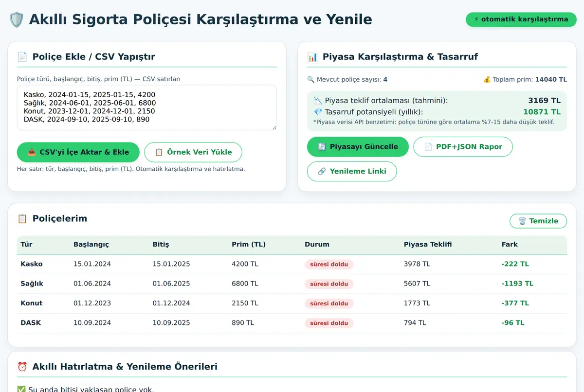
Task: Click the 2150 TL premium cell
Action: click(x=245, y=303)
